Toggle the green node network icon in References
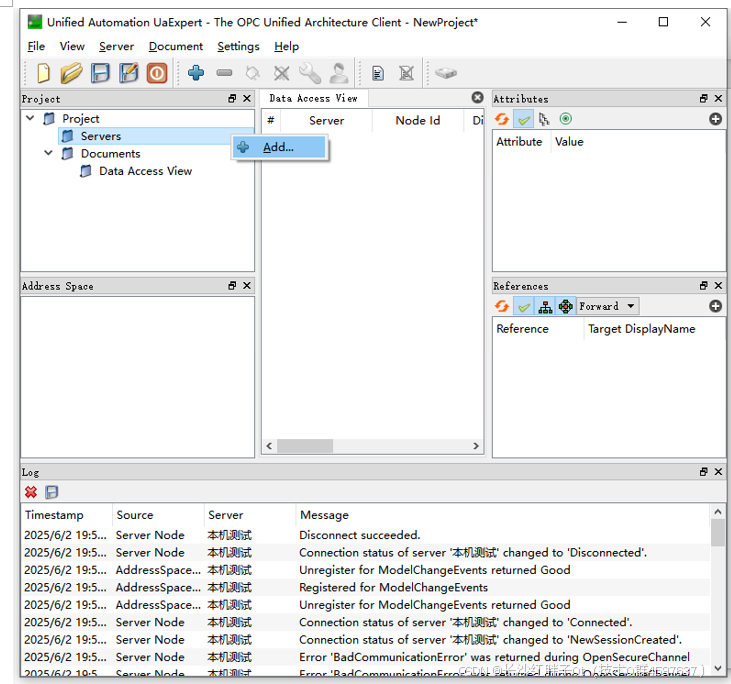731x684 pixels. point(565,306)
